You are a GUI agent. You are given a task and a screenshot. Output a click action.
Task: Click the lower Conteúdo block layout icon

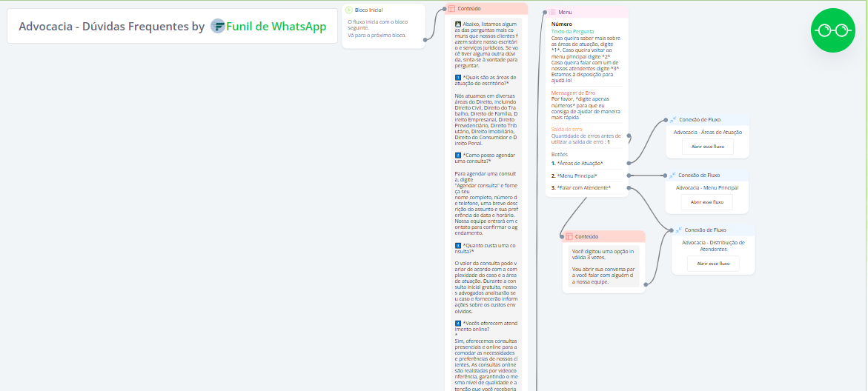pyautogui.click(x=569, y=236)
